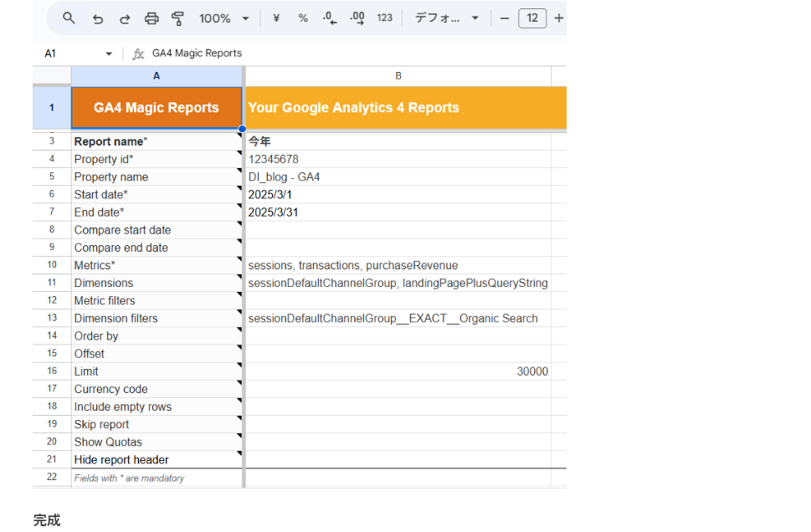
Task: Click the formula bar text GA4 Magic Reports
Action: pos(197,54)
